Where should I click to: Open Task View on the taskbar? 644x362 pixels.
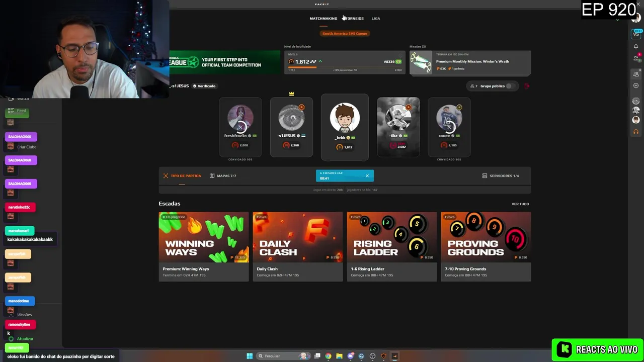[x=317, y=356]
